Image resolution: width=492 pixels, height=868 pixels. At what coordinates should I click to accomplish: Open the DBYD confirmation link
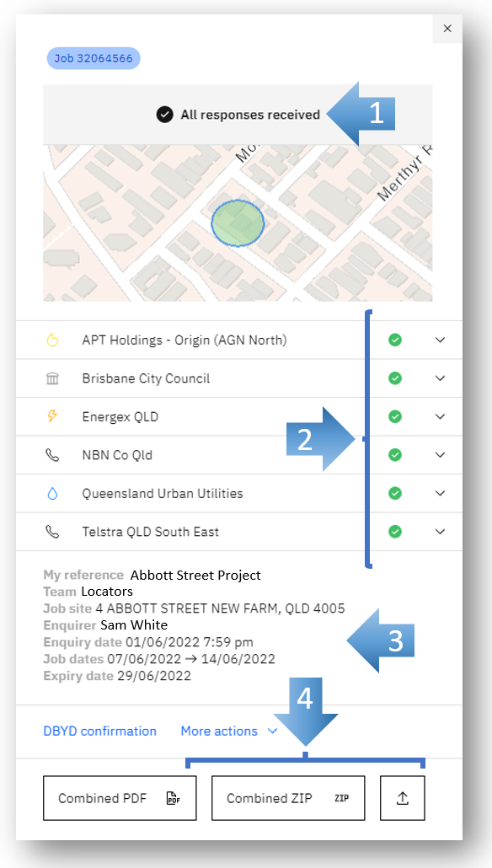[x=99, y=731]
